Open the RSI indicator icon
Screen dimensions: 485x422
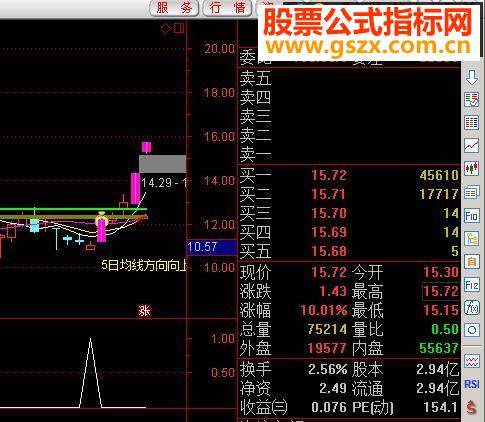click(472, 384)
